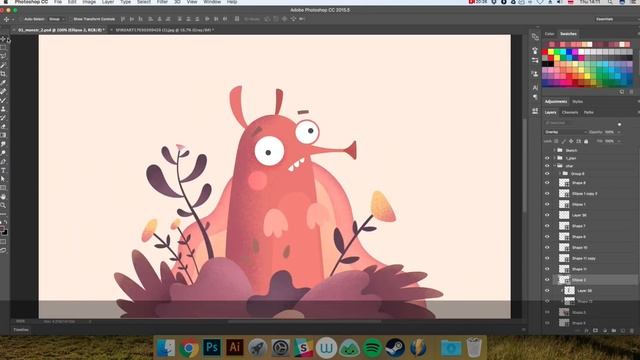The width and height of the screenshot is (640, 360).
Task: Open the Fill value dropdown
Action: (x=618, y=141)
